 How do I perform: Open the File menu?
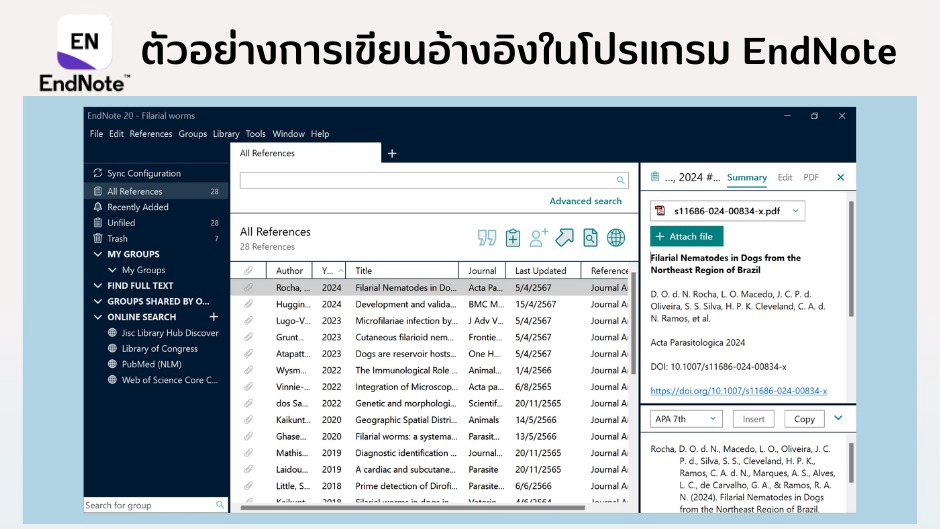click(x=96, y=134)
